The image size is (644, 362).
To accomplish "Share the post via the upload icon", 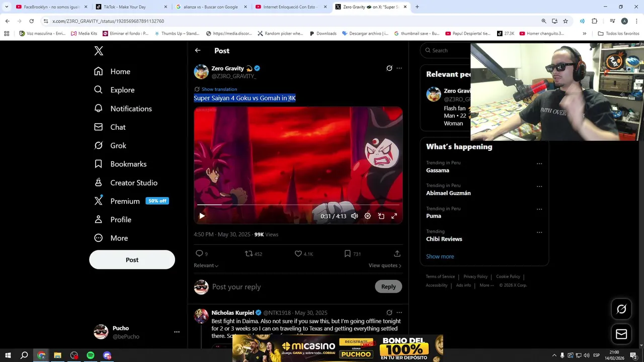I will point(397,254).
